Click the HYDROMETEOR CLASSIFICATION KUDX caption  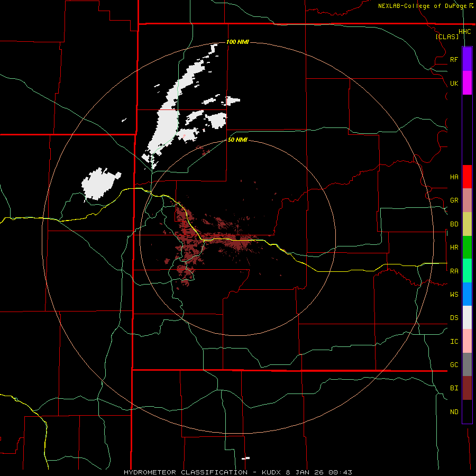click(x=237, y=472)
